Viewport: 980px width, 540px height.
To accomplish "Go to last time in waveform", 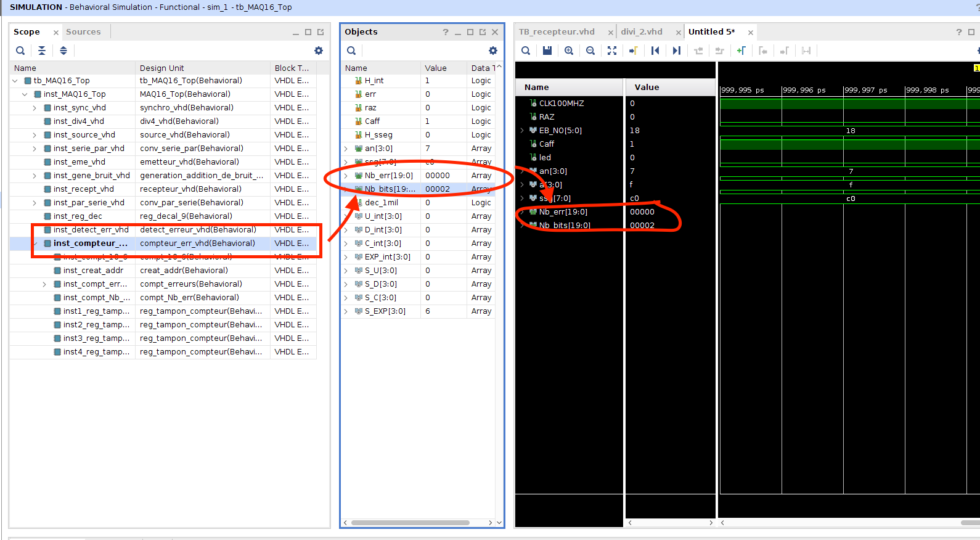I will [x=677, y=51].
